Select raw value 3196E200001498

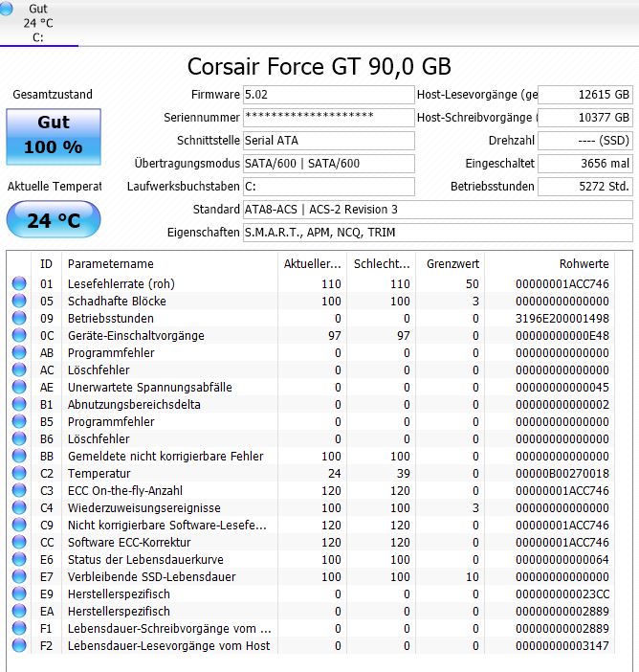pos(562,319)
